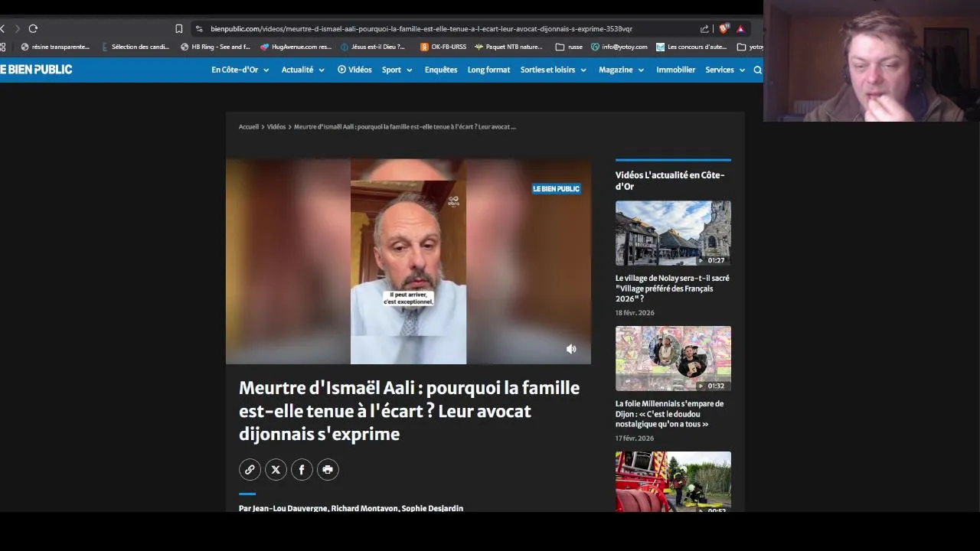
Task: Expand the Actualité dropdown menu
Action: click(303, 70)
